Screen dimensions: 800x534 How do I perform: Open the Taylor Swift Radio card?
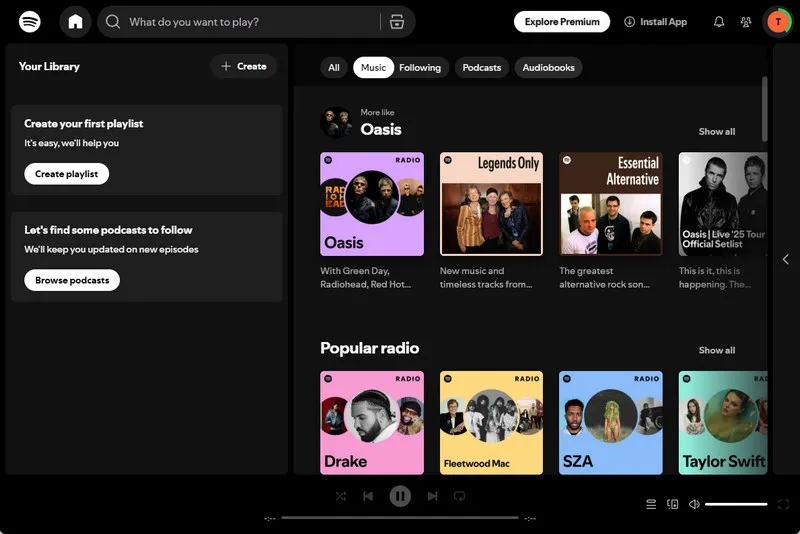[723, 423]
